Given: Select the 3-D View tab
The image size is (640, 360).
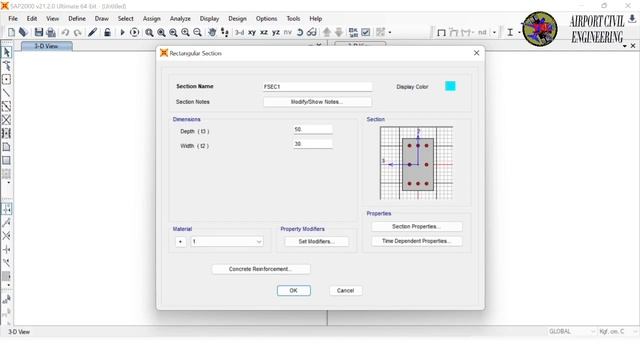Looking at the screenshot, I should (47, 46).
